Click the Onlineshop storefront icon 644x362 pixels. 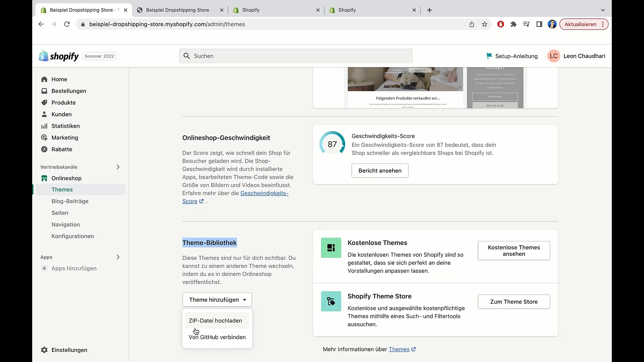point(44,178)
